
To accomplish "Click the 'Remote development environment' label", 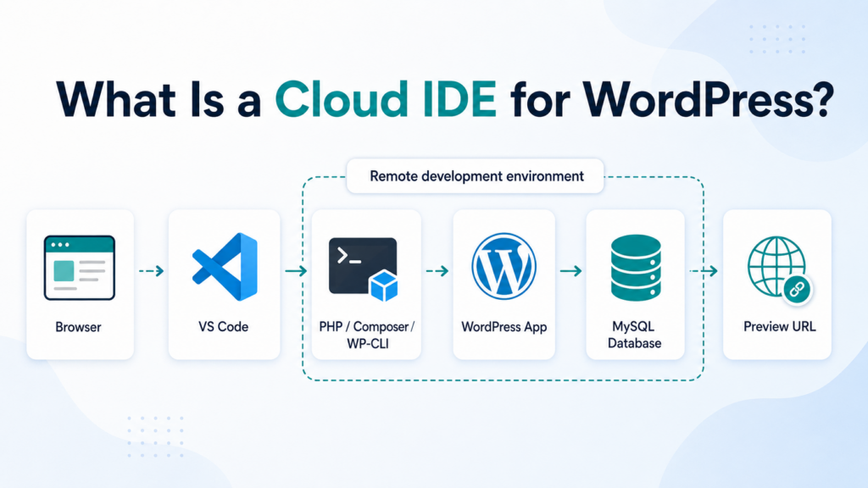I will [x=476, y=176].
